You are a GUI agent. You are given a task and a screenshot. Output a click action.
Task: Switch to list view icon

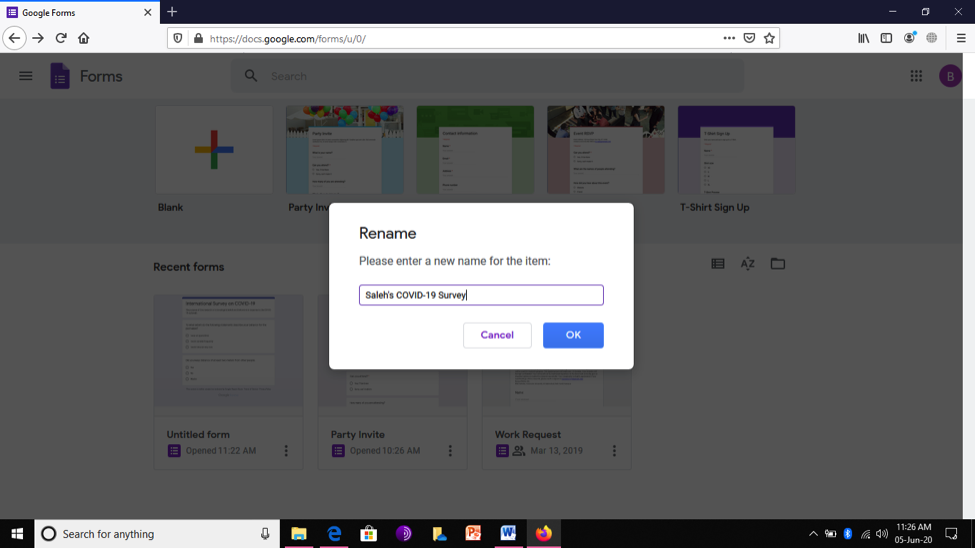[718, 264]
